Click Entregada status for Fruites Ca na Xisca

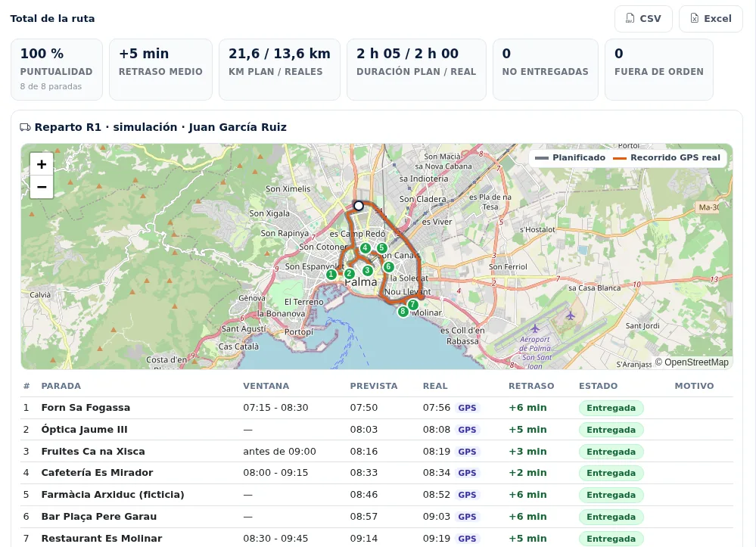click(611, 452)
